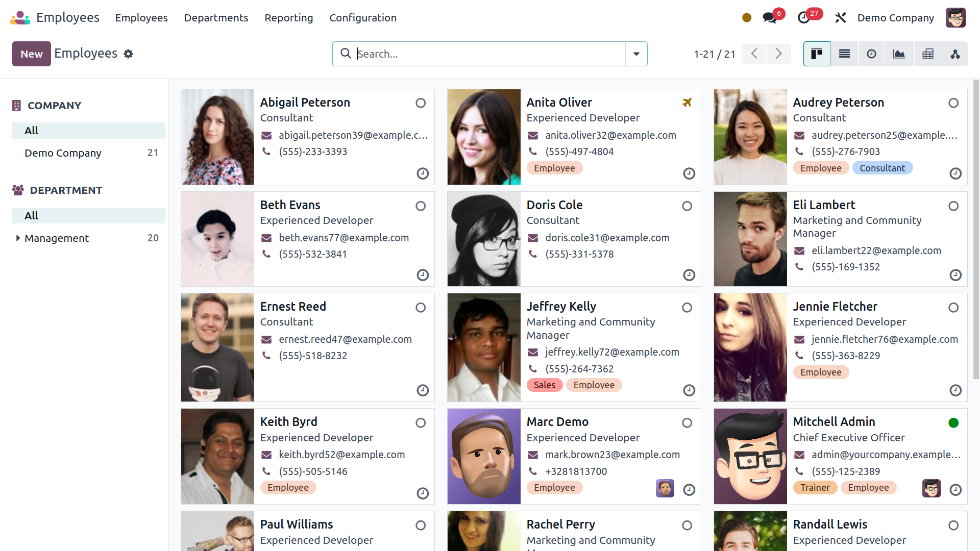This screenshot has height=551, width=980.
Task: Open the search filters dropdown arrow
Action: pyautogui.click(x=636, y=54)
